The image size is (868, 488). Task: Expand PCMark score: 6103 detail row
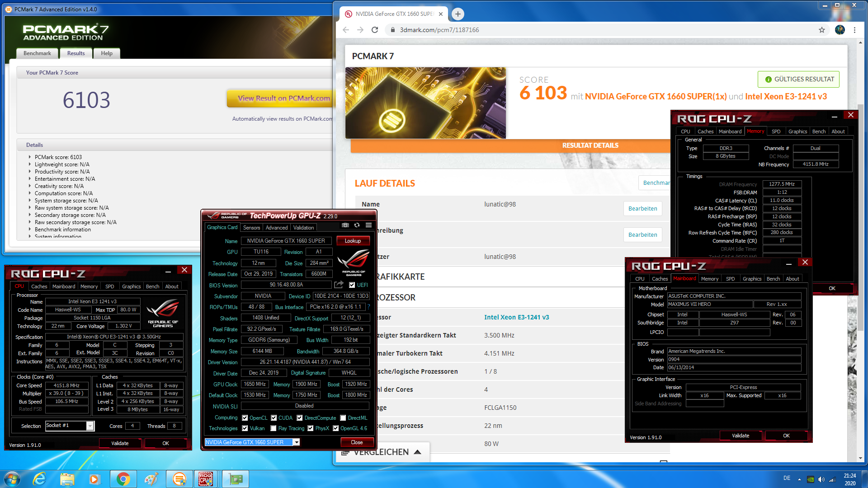30,157
